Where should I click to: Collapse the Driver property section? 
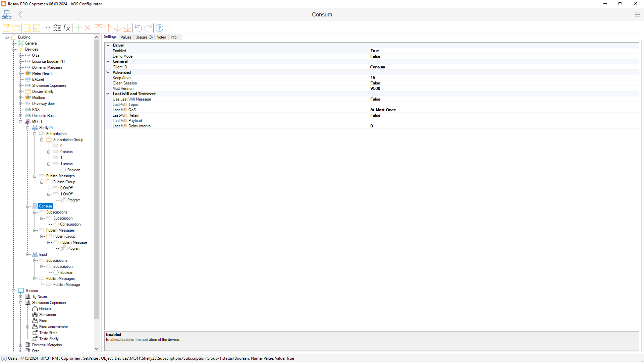(x=108, y=45)
